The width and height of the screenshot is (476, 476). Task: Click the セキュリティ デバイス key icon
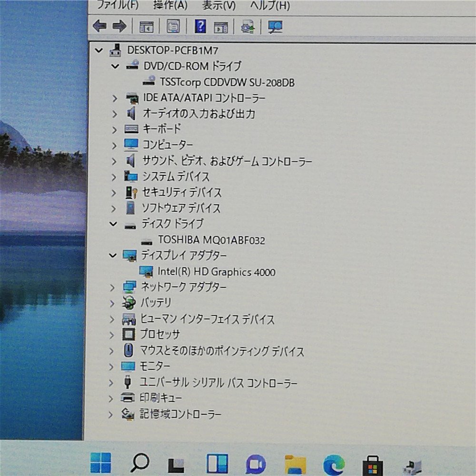[x=131, y=192]
